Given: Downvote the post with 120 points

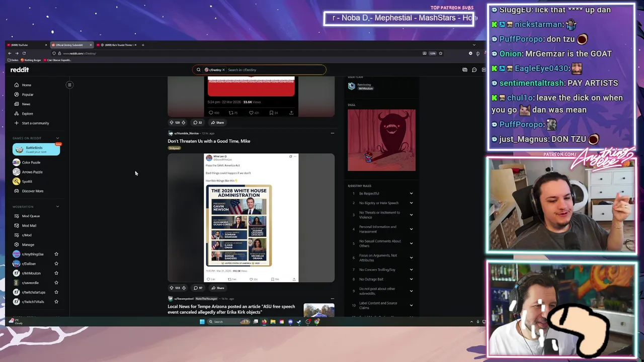Looking at the screenshot, I should tap(184, 123).
